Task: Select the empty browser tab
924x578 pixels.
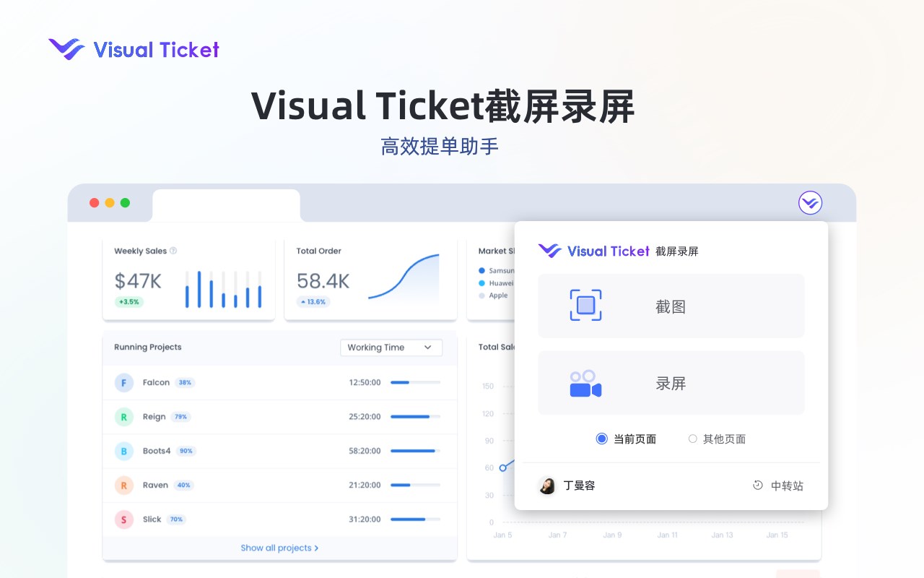Action: tap(226, 205)
